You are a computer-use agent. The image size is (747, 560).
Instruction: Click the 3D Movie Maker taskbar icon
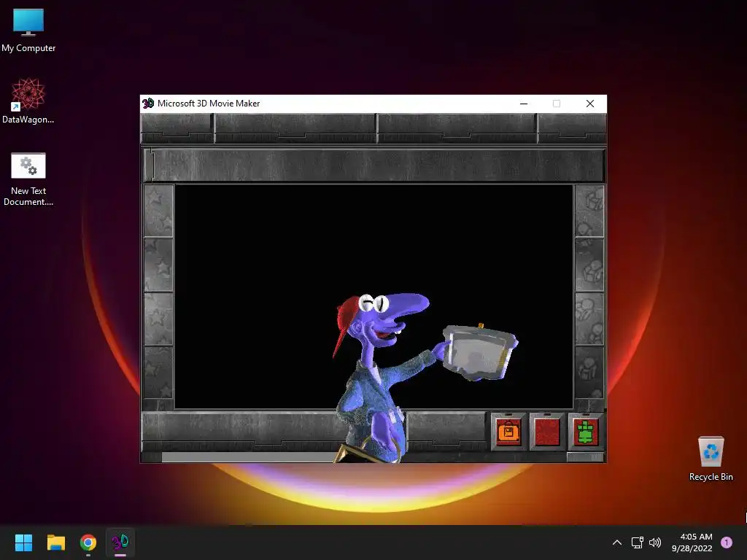click(x=120, y=542)
